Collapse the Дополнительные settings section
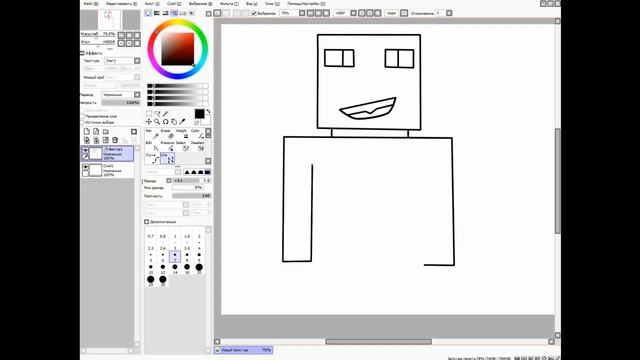 click(x=147, y=222)
